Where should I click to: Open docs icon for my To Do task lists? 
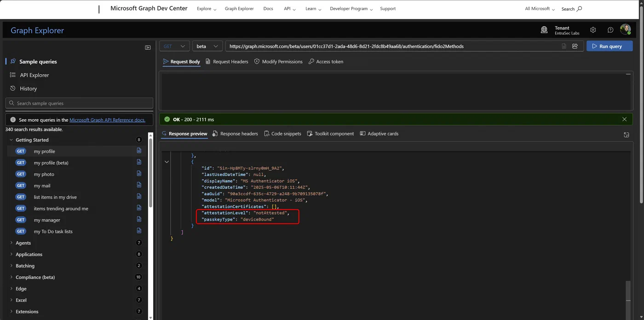tap(139, 231)
